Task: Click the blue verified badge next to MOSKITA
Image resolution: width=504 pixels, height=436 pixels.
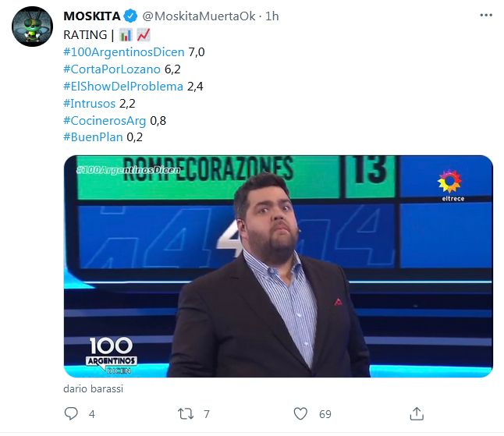Action: click(130, 16)
